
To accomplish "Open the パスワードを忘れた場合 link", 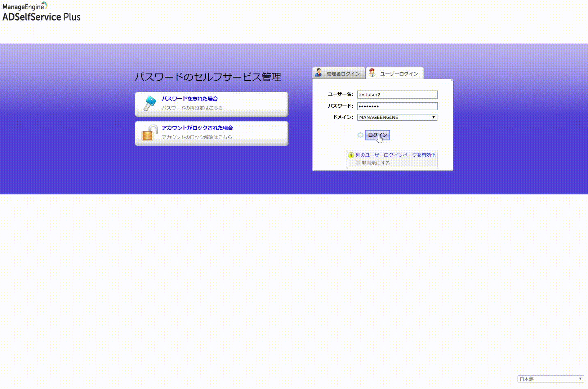I will pos(190,99).
